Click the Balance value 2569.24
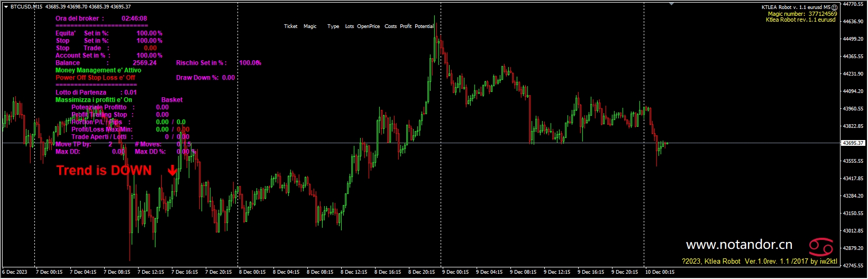868x279 pixels. pyautogui.click(x=144, y=63)
